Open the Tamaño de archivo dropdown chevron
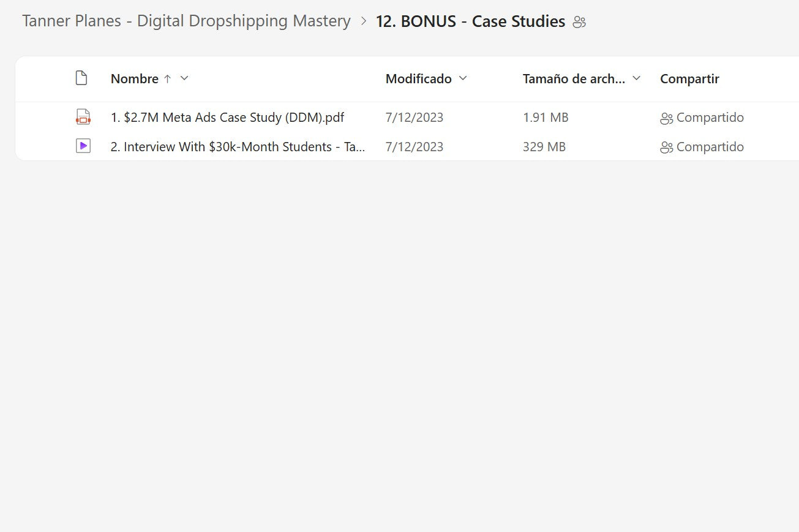The image size is (799, 532). (636, 78)
